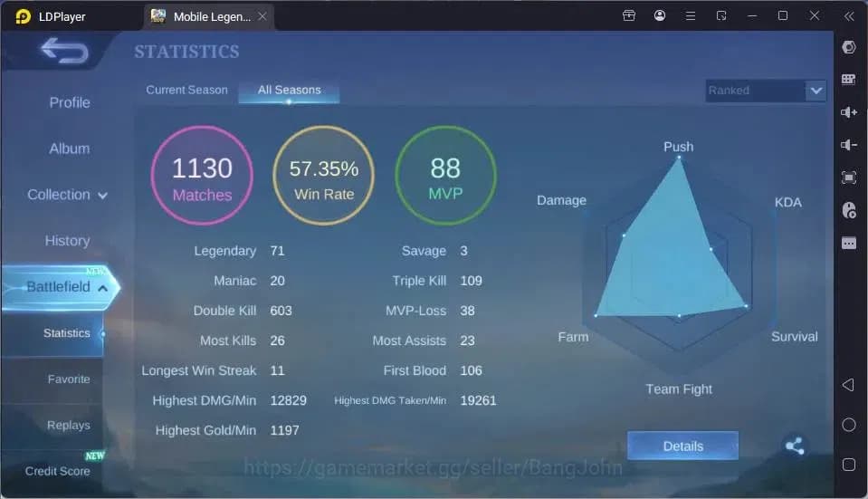This screenshot has width=868, height=499.
Task: Click the MVP-Loss value 38
Action: [x=467, y=311]
